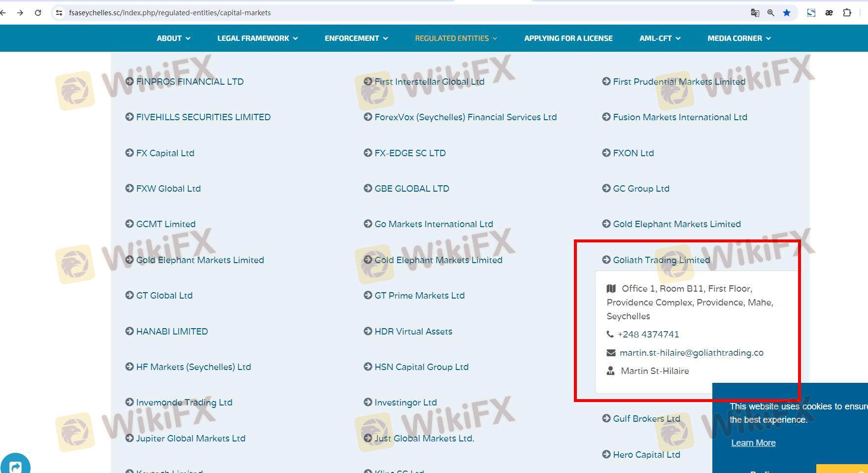Image resolution: width=868 pixels, height=473 pixels.
Task: Bookmark this page with the star icon
Action: coord(787,13)
